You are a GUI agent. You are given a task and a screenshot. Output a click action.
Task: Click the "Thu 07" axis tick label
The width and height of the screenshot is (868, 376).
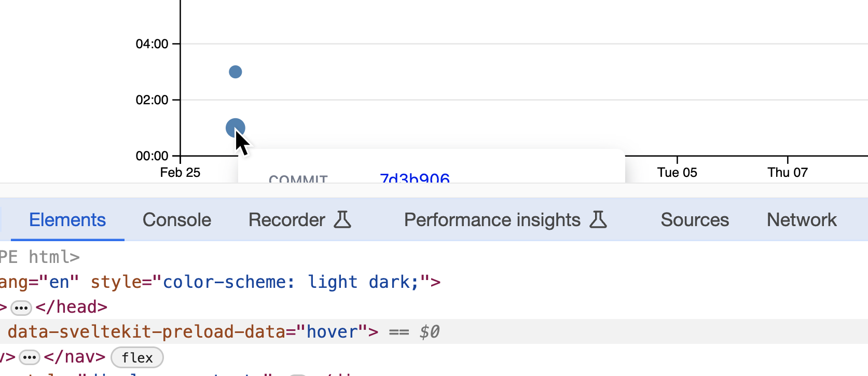click(x=788, y=173)
